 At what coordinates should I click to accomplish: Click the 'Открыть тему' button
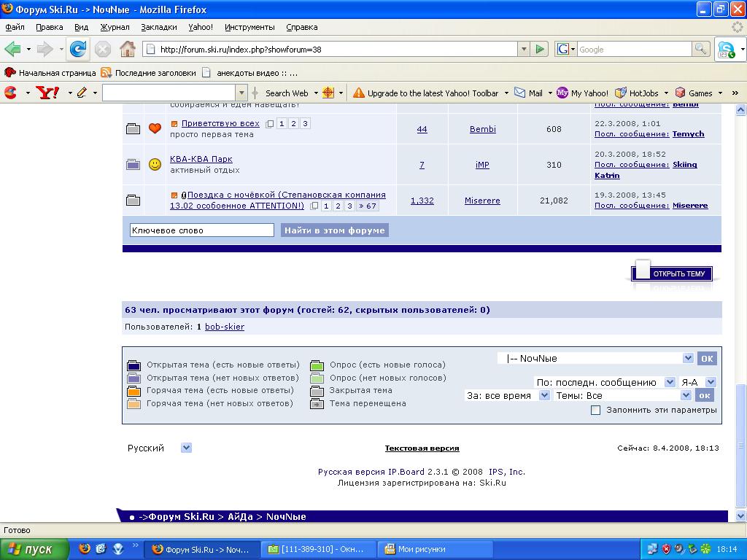(x=672, y=273)
